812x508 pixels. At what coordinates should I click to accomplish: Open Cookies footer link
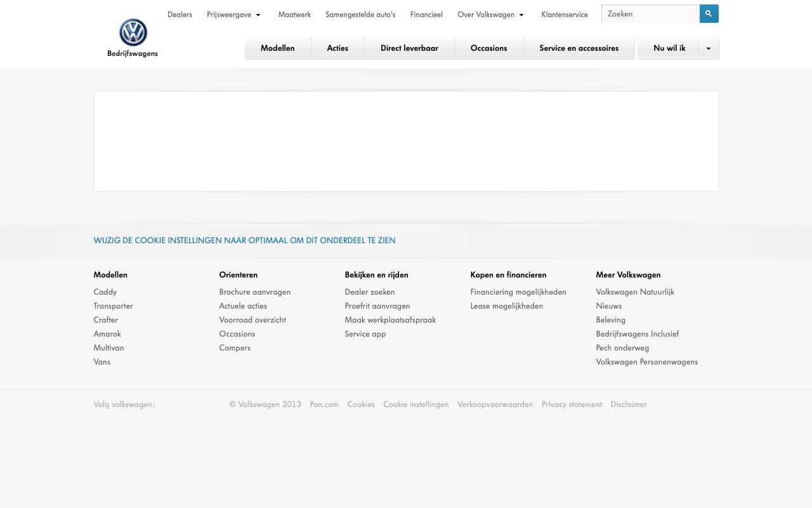[361, 404]
